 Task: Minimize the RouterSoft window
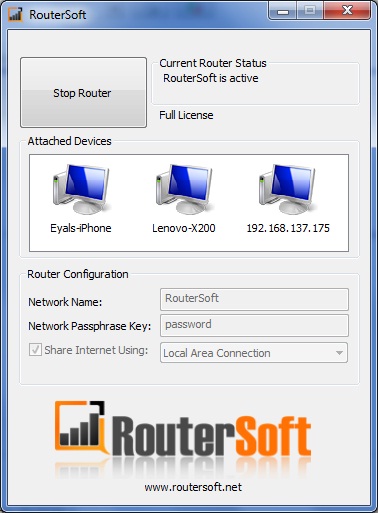click(283, 12)
